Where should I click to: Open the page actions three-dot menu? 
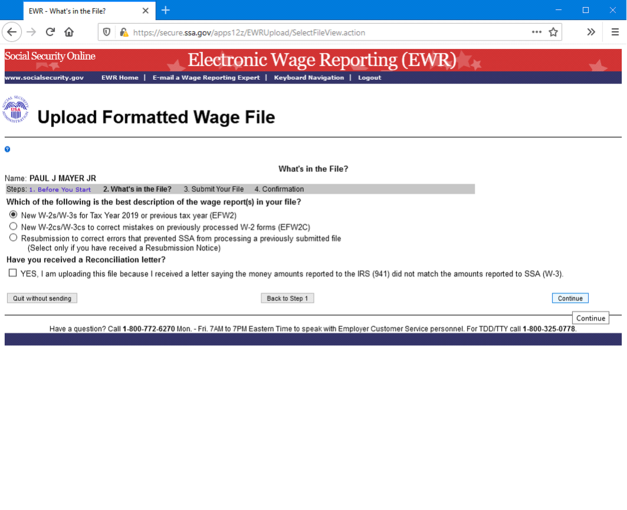tap(536, 32)
